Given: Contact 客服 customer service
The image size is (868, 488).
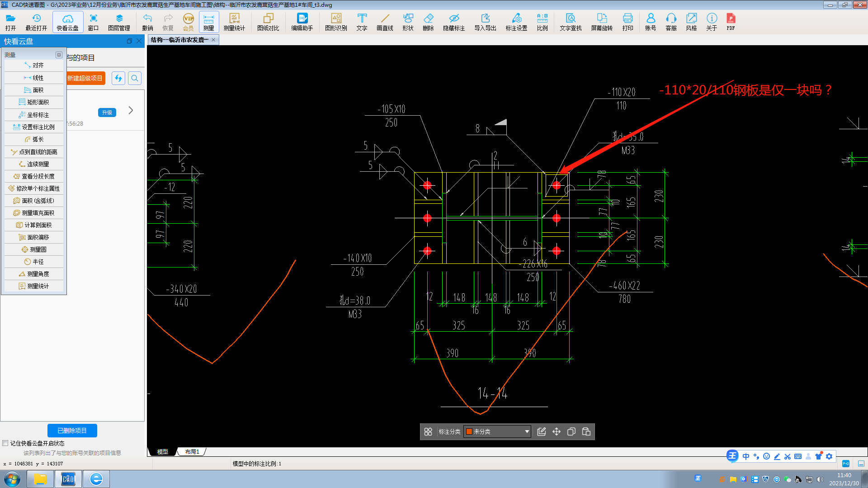Looking at the screenshot, I should click(671, 22).
